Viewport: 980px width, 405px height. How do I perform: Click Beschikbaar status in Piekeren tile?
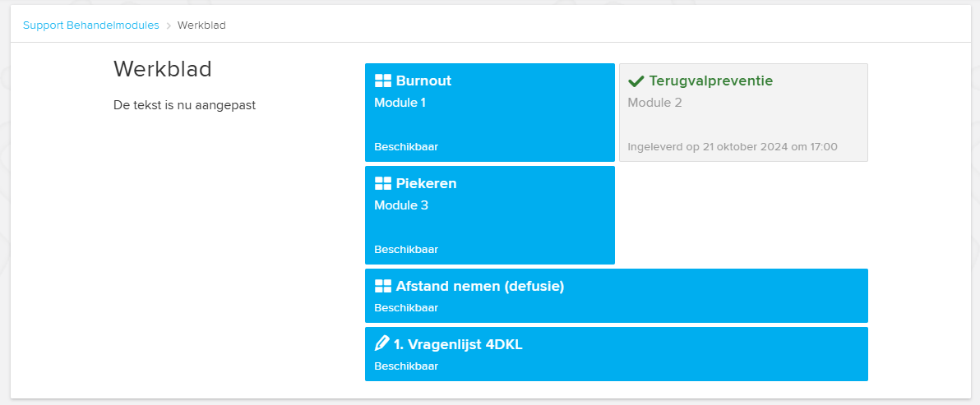(x=406, y=250)
